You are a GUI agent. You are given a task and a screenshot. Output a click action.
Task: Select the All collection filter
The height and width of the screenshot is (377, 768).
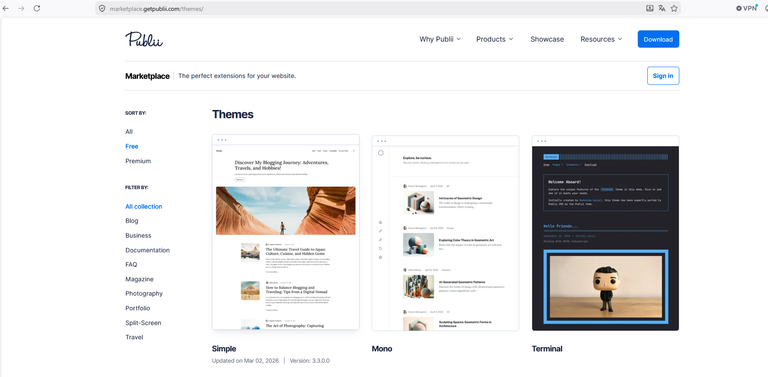pos(144,207)
